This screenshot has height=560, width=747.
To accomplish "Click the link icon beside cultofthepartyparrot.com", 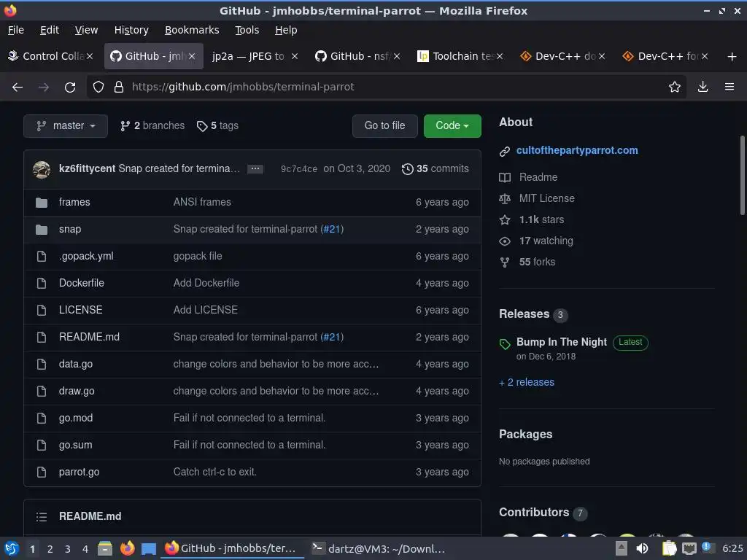I will (x=505, y=152).
